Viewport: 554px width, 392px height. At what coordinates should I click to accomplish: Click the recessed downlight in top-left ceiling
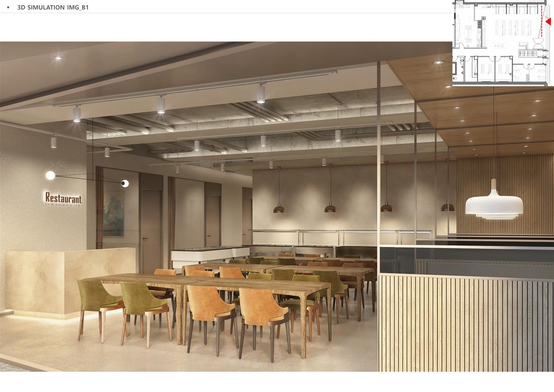pos(58,58)
